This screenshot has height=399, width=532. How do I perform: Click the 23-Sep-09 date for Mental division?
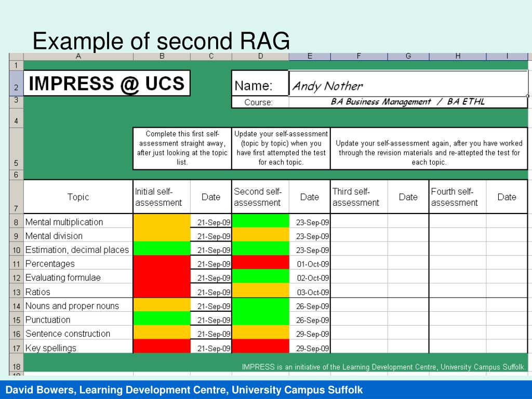[x=310, y=235]
